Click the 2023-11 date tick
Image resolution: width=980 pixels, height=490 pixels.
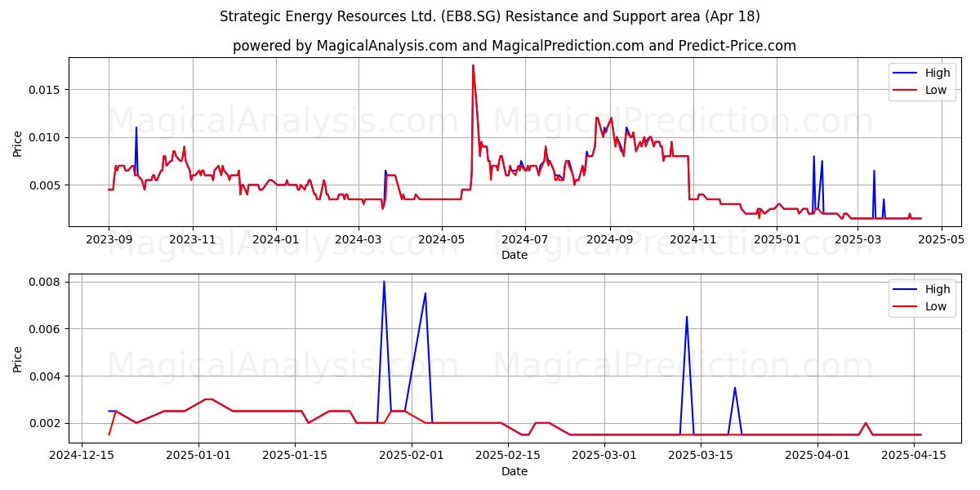[192, 239]
